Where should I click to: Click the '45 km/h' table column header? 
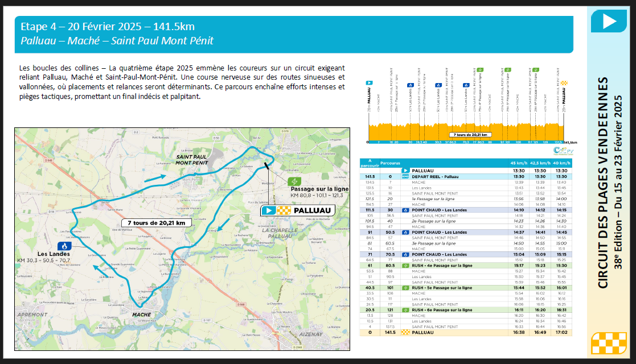click(519, 163)
